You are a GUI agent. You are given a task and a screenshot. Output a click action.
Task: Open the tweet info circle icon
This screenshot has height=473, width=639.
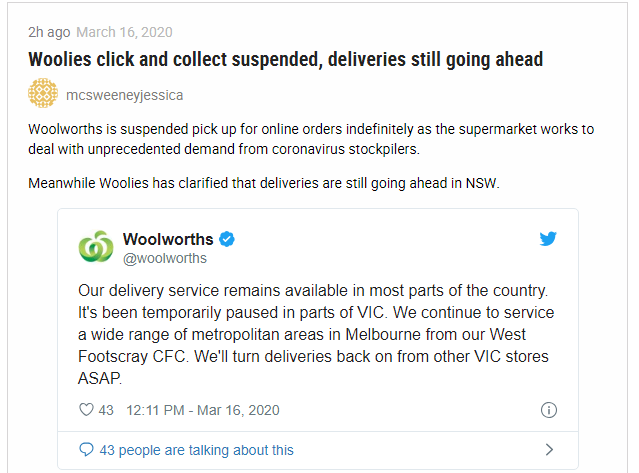click(x=549, y=410)
